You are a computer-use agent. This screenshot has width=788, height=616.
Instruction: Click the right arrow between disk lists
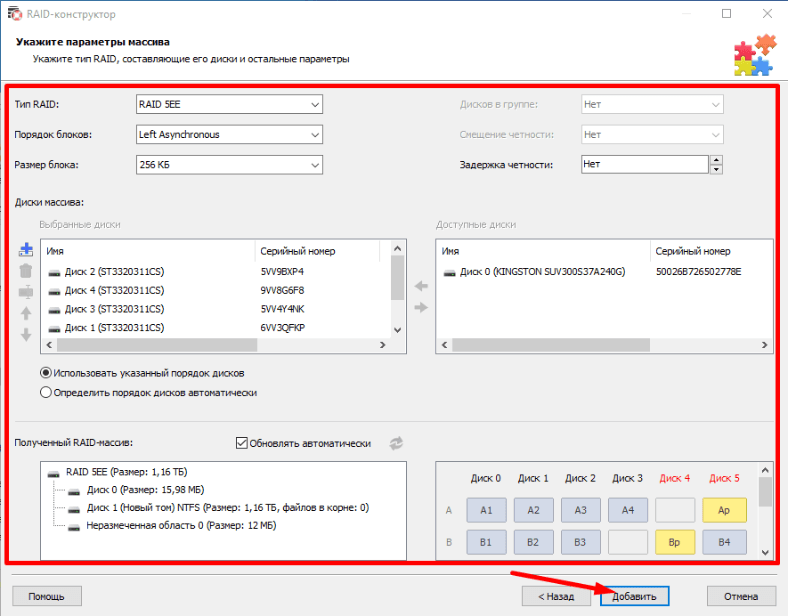click(421, 307)
